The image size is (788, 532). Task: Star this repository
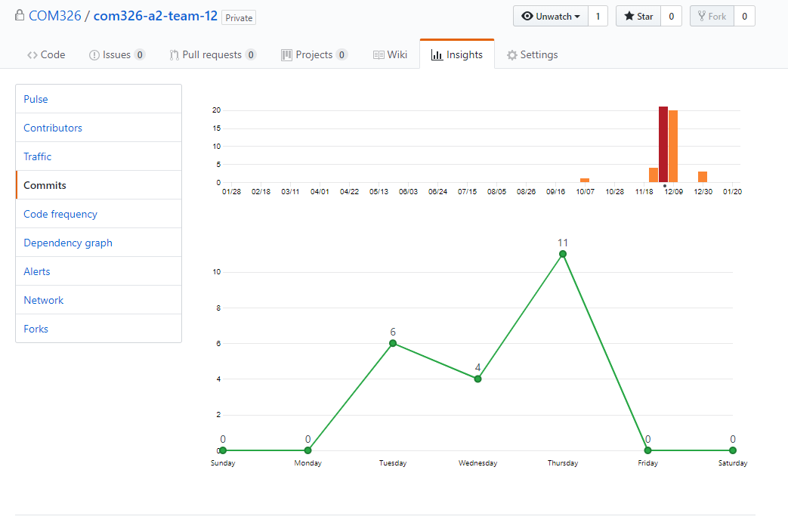pyautogui.click(x=638, y=15)
